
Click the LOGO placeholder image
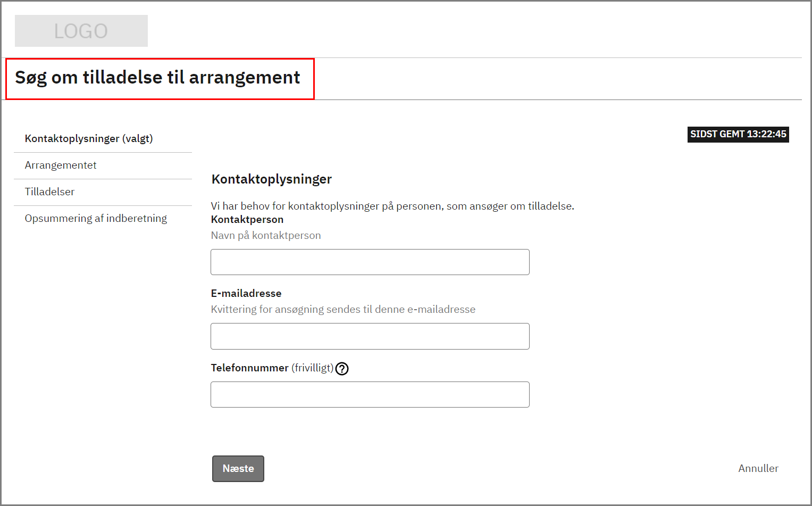81,31
